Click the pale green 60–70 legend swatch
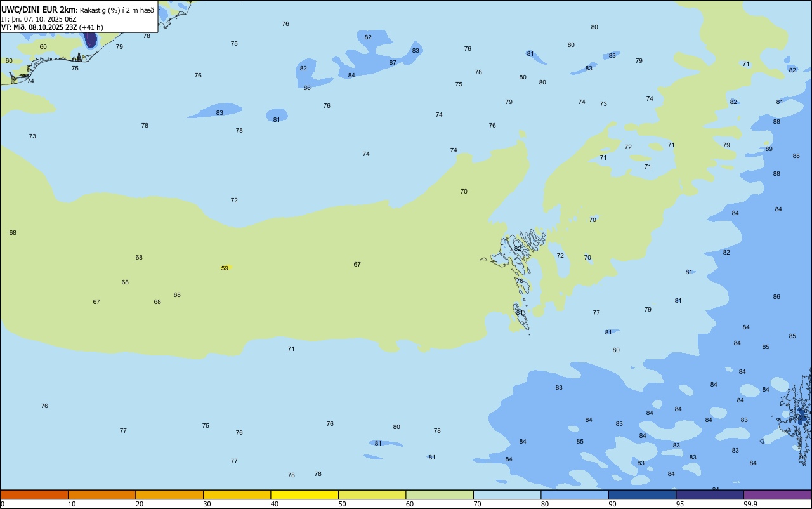The height and width of the screenshot is (509, 812). click(440, 494)
